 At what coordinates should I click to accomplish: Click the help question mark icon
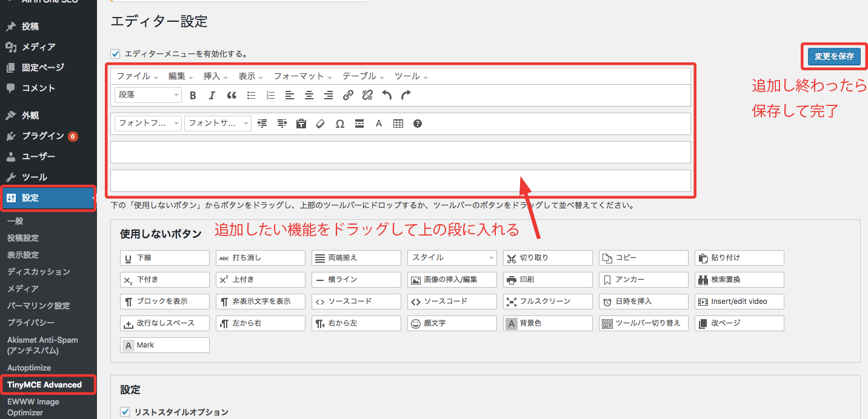418,124
